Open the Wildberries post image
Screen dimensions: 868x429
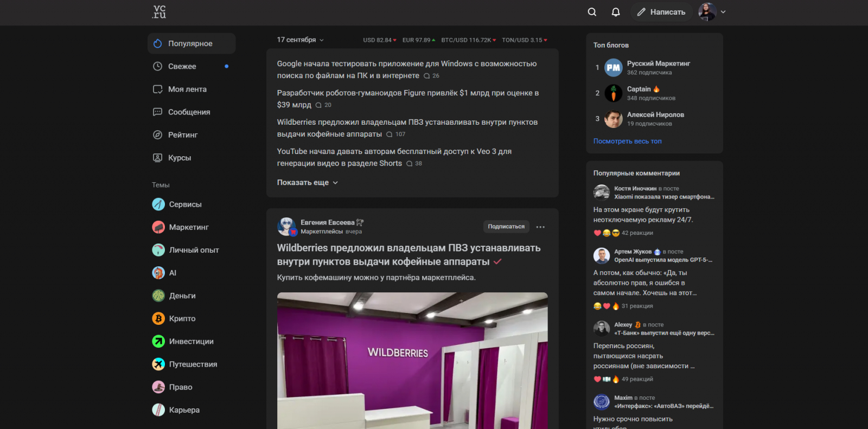tap(412, 361)
